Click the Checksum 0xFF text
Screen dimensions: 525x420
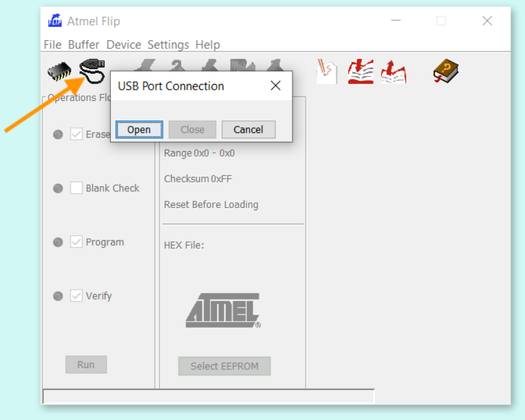pyautogui.click(x=198, y=179)
